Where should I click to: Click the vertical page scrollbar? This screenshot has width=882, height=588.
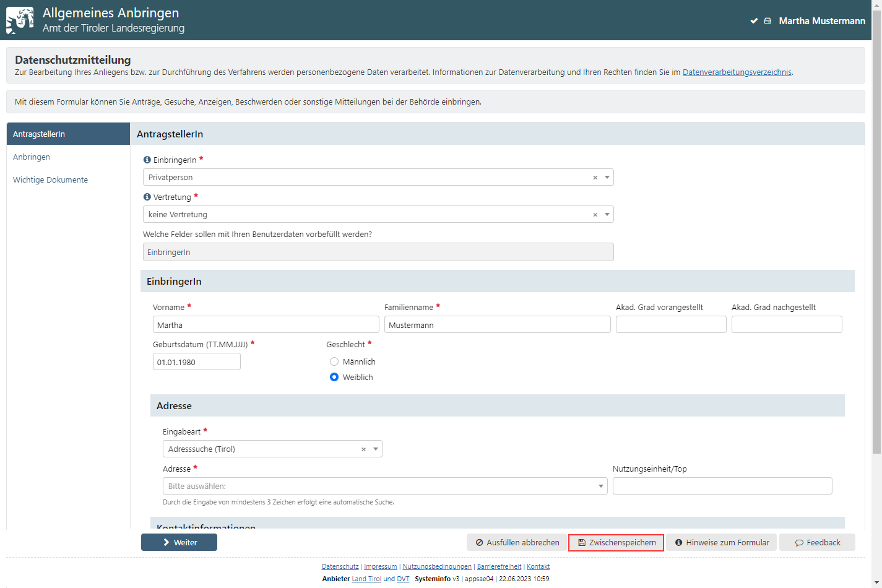(x=876, y=248)
